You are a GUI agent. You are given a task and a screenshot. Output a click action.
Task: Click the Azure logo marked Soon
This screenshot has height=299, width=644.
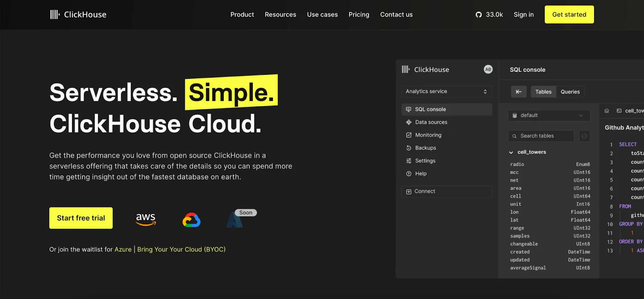pyautogui.click(x=235, y=220)
